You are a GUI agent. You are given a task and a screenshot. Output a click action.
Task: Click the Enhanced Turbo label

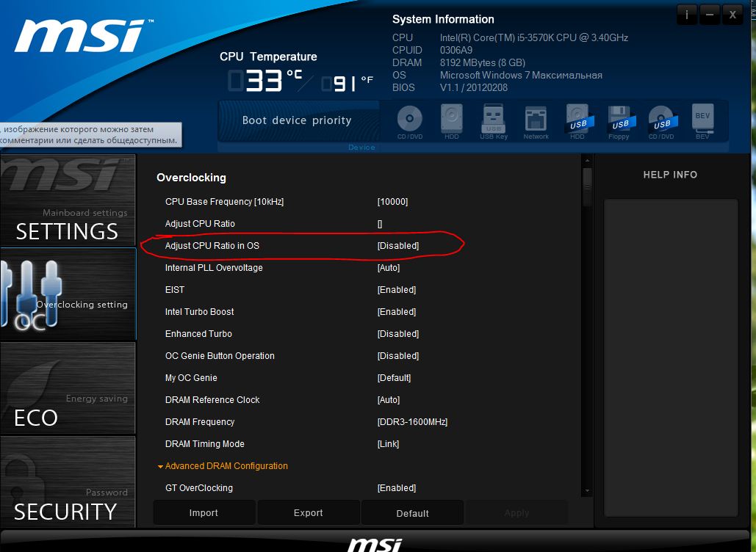point(198,334)
